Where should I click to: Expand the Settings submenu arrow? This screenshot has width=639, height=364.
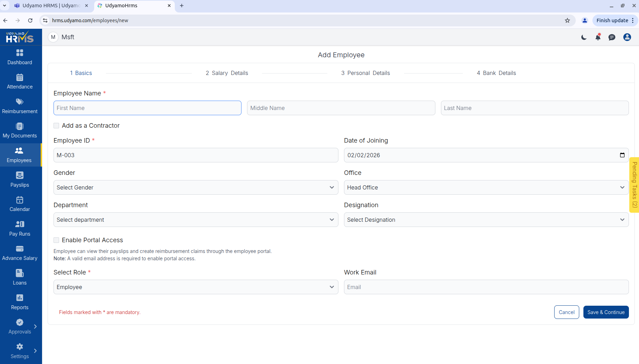35,351
